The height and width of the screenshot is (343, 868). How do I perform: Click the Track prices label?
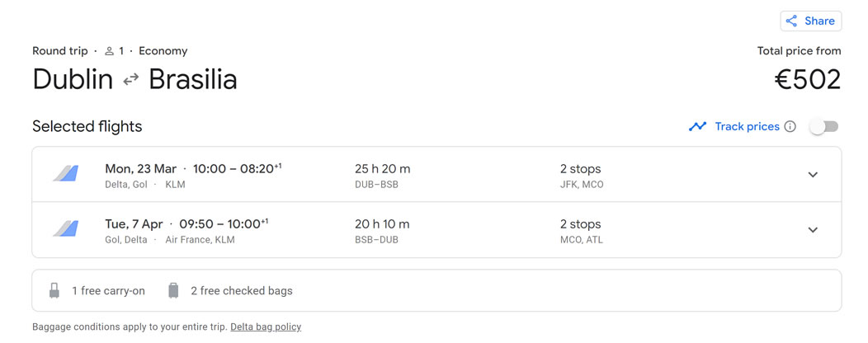point(747,127)
